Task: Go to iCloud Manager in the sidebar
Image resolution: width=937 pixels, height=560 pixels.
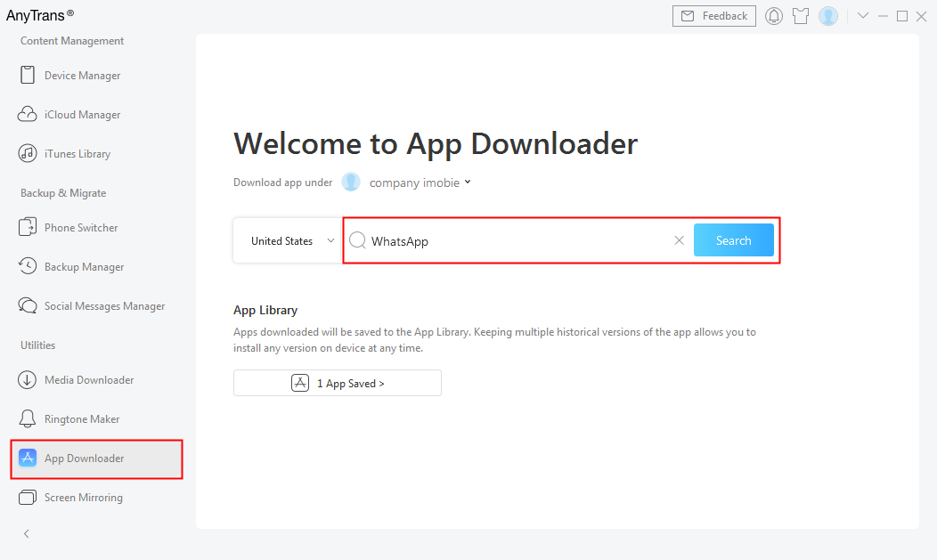Action: click(x=82, y=115)
